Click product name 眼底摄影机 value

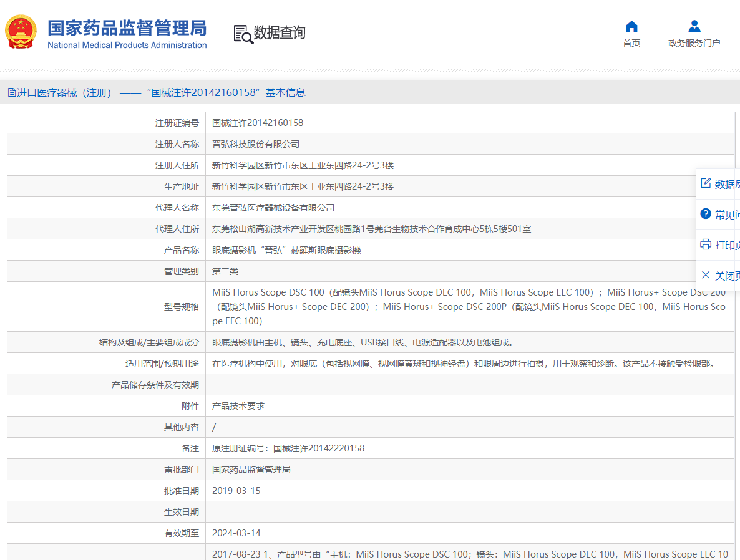pyautogui.click(x=286, y=250)
